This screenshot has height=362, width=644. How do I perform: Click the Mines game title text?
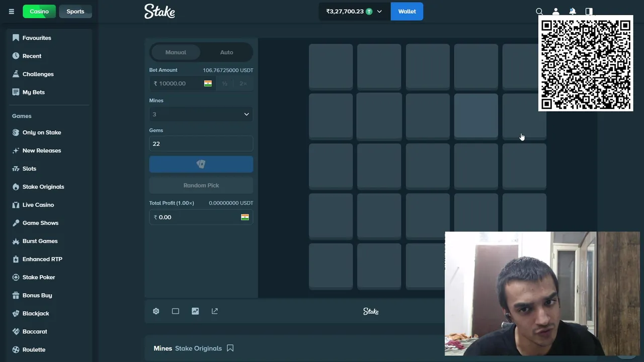pos(163,348)
